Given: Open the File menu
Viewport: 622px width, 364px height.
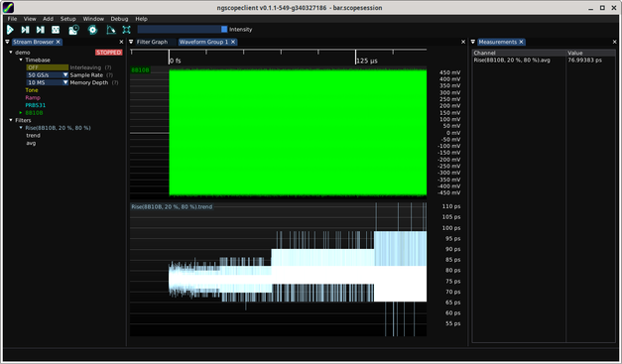Looking at the screenshot, I should tap(12, 19).
